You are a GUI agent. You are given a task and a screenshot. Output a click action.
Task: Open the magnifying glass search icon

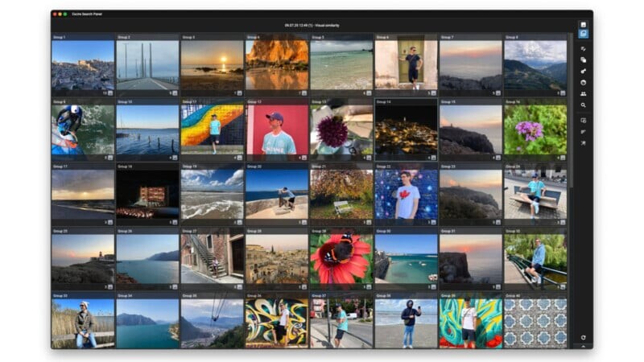[583, 105]
